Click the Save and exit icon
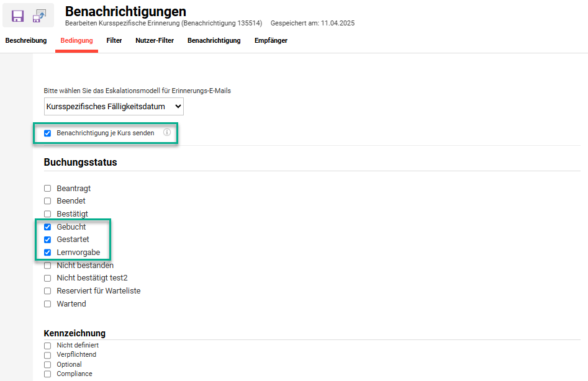This screenshot has width=588, height=381. coord(39,16)
